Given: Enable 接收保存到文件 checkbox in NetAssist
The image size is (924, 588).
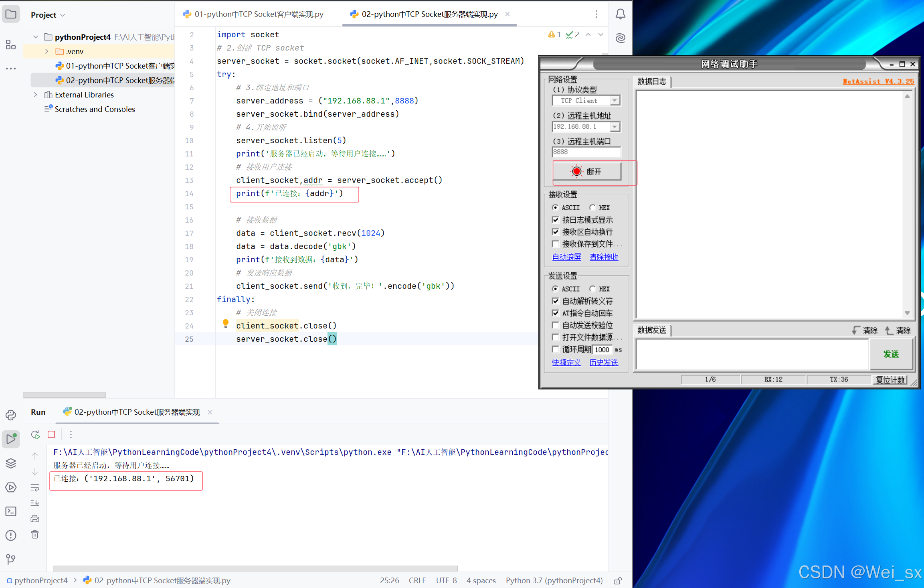Looking at the screenshot, I should [556, 244].
